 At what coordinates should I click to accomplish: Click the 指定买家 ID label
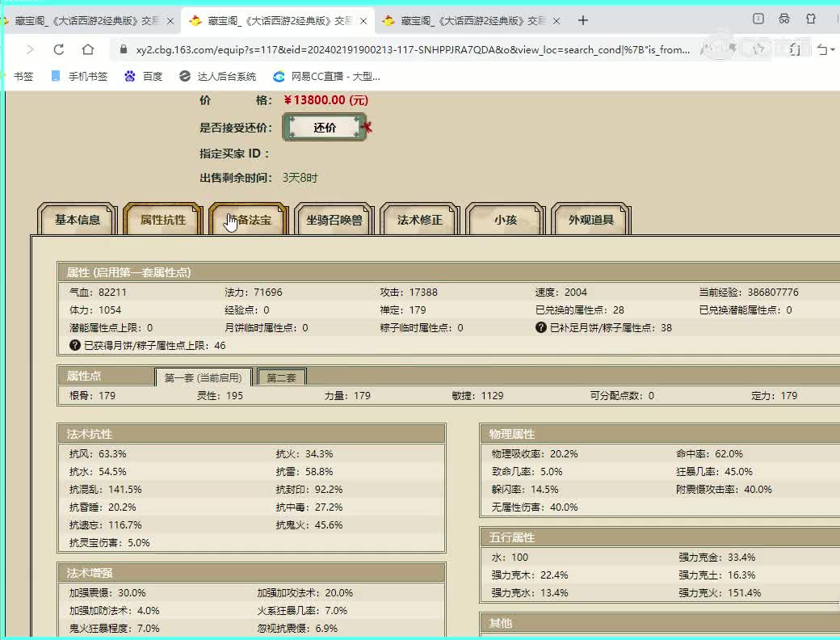[x=234, y=154]
